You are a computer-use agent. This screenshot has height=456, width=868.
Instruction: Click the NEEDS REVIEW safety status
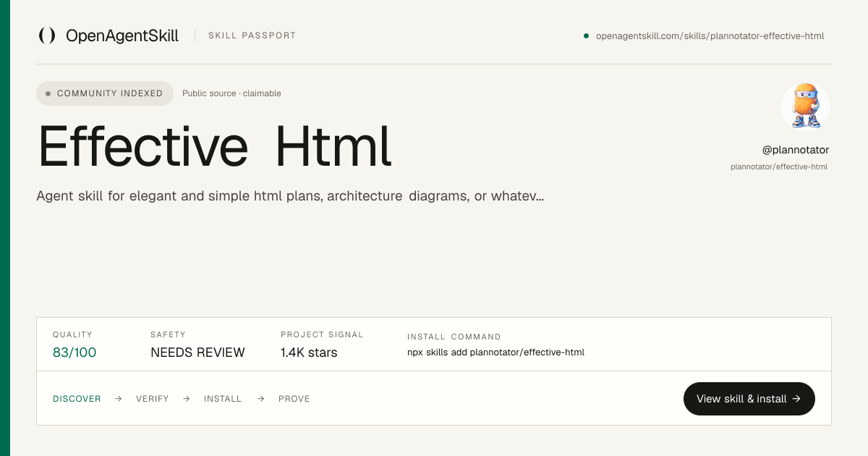pyautogui.click(x=197, y=352)
